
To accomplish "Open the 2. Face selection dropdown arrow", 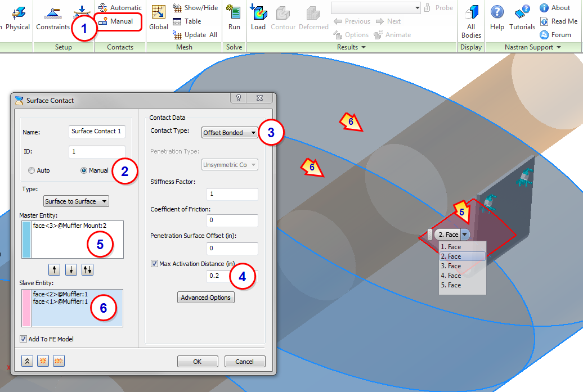I will (x=465, y=235).
